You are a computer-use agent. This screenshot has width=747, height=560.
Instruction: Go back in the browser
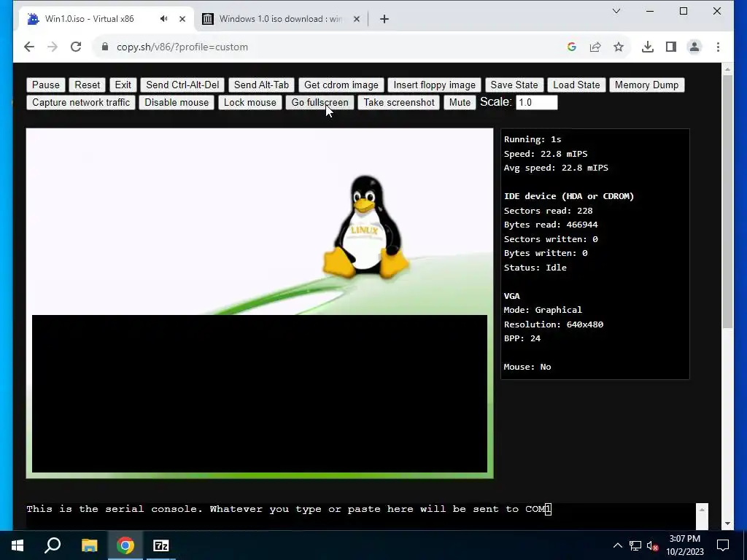point(29,47)
